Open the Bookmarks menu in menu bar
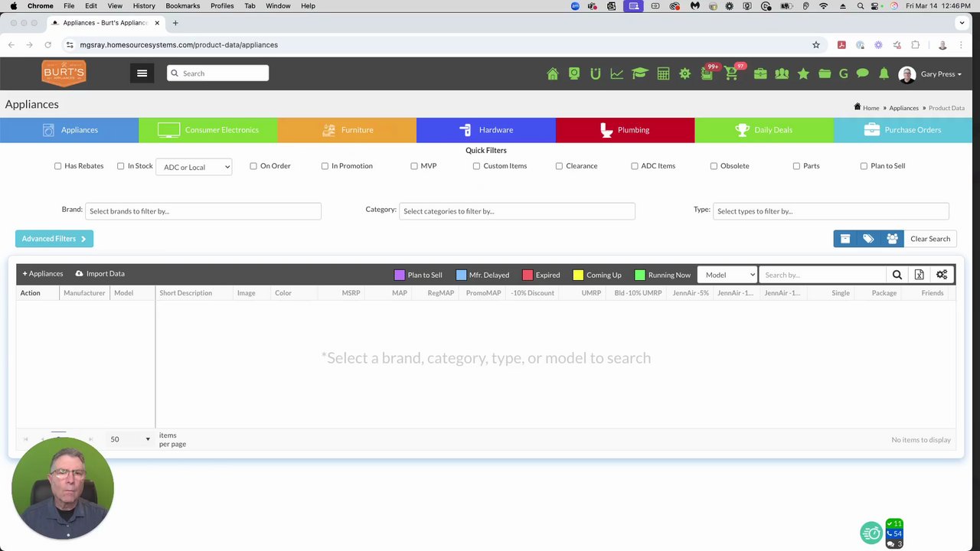Screen dimensions: 980x551 (x=183, y=5)
